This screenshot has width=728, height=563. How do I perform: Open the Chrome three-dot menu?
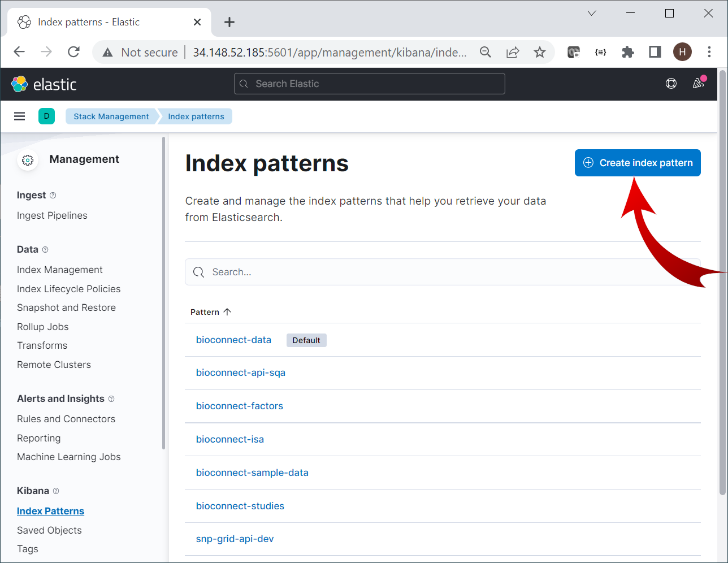[709, 52]
